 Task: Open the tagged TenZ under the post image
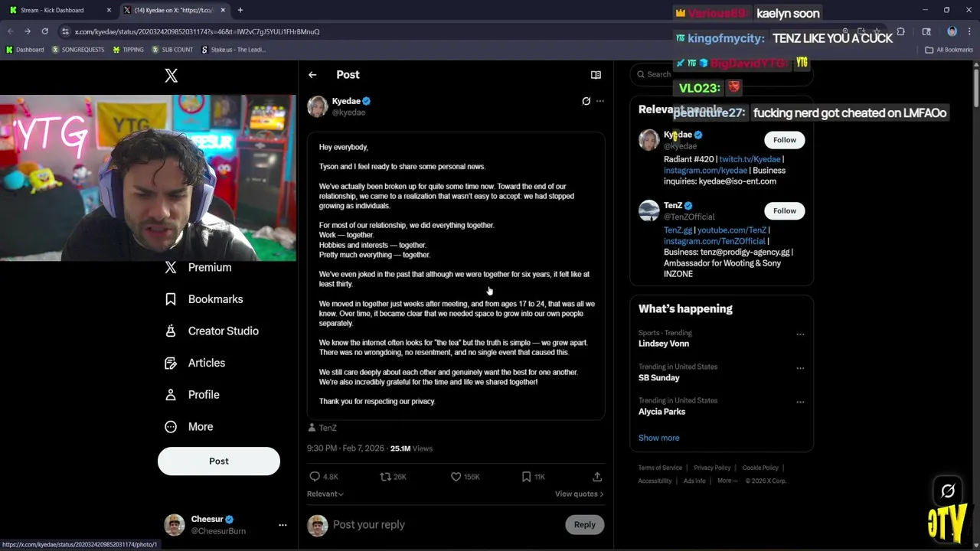(x=322, y=428)
